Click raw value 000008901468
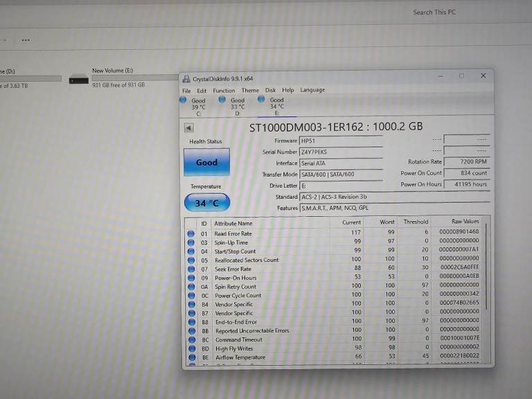This screenshot has height=399, width=532. pyautogui.click(x=459, y=231)
